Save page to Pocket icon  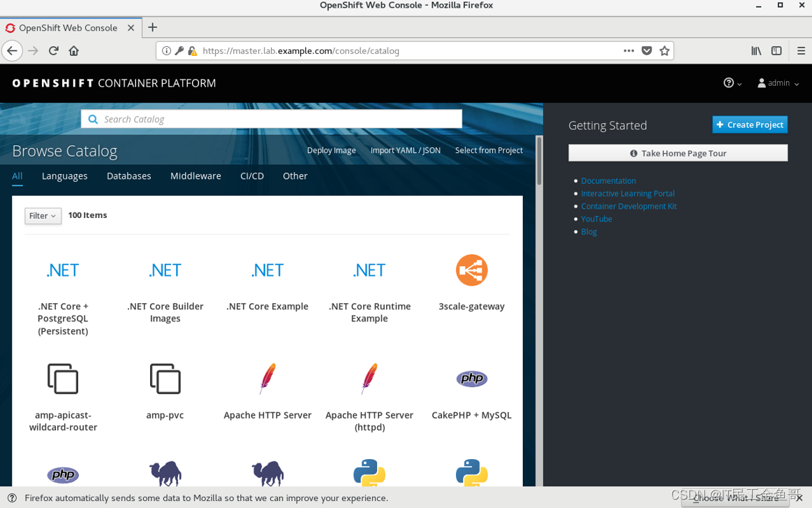[x=647, y=51]
